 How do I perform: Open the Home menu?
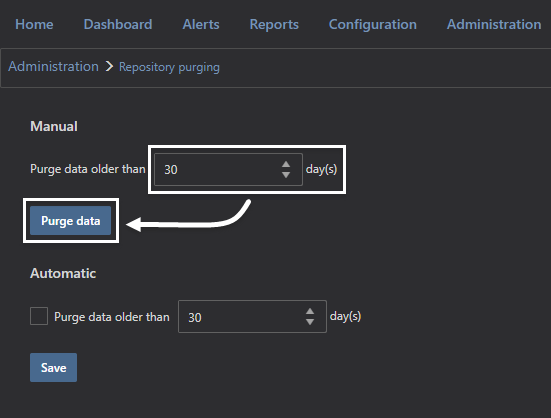(x=34, y=24)
